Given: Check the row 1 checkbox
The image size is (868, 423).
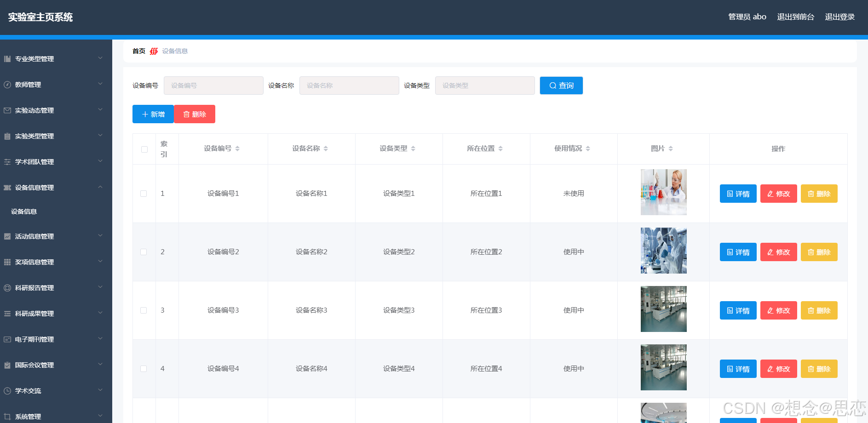Looking at the screenshot, I should 144,194.
